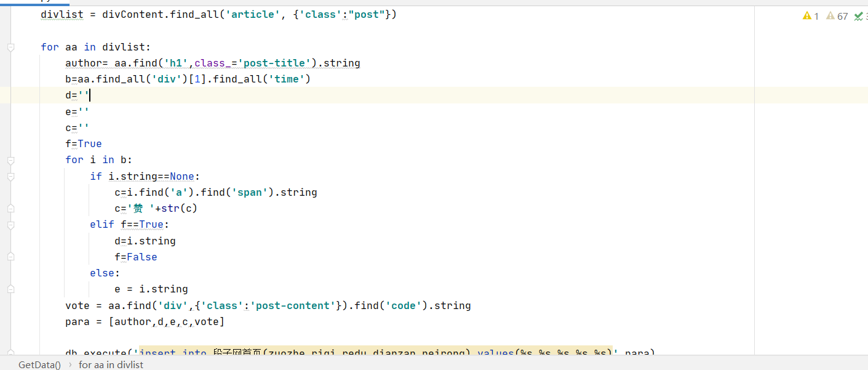Collapse the 'for aa in divlist' block
This screenshot has width=868, height=370.
(10, 47)
